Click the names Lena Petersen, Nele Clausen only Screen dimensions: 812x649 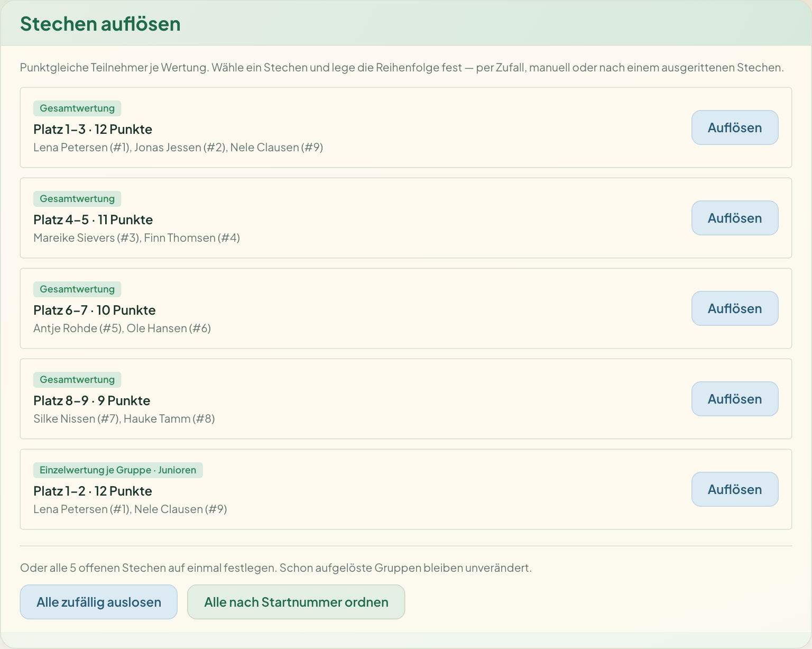130,509
